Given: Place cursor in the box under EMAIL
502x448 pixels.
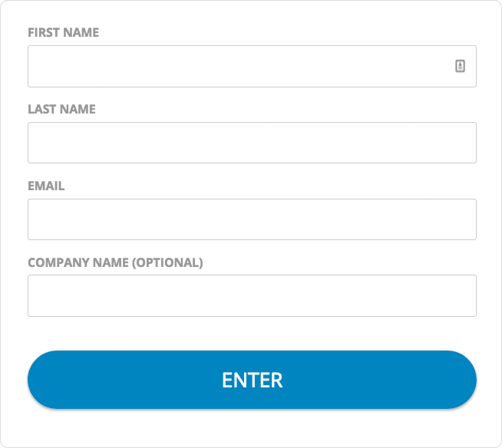Looking at the screenshot, I should pos(252,219).
